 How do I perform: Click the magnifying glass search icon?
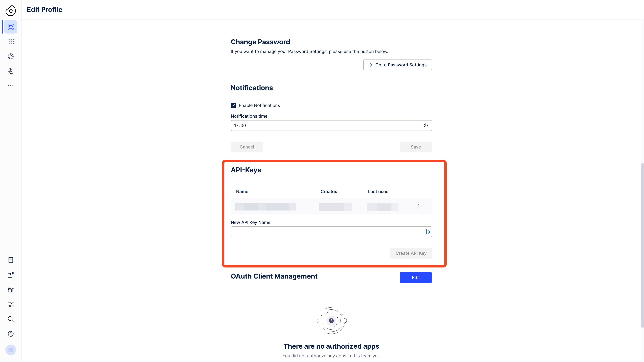tap(11, 319)
